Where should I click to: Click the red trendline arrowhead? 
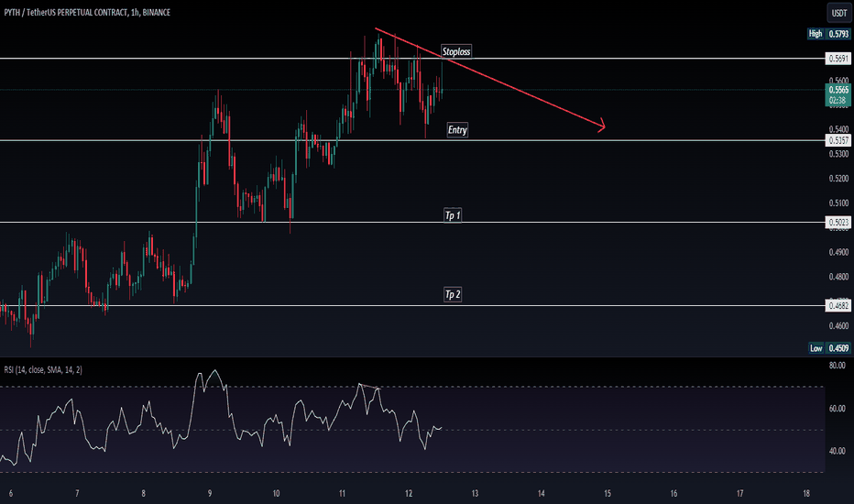[x=601, y=126]
